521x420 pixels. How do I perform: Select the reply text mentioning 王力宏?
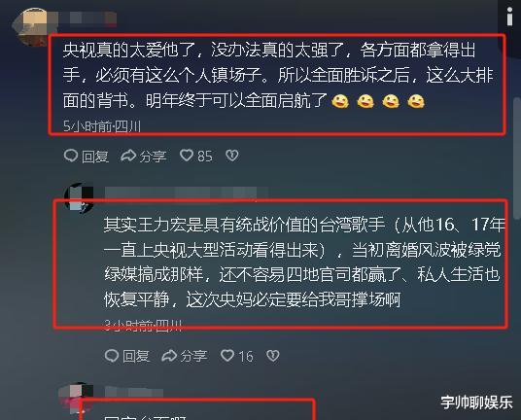tap(303, 262)
